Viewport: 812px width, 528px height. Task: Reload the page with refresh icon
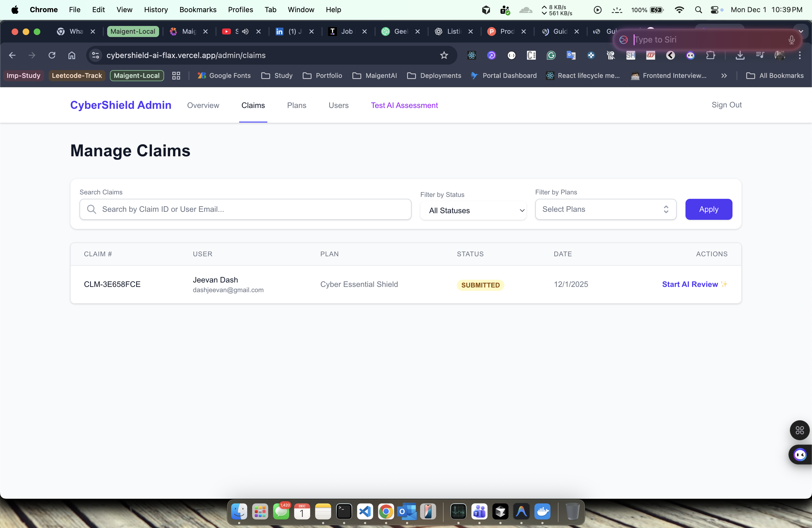52,55
